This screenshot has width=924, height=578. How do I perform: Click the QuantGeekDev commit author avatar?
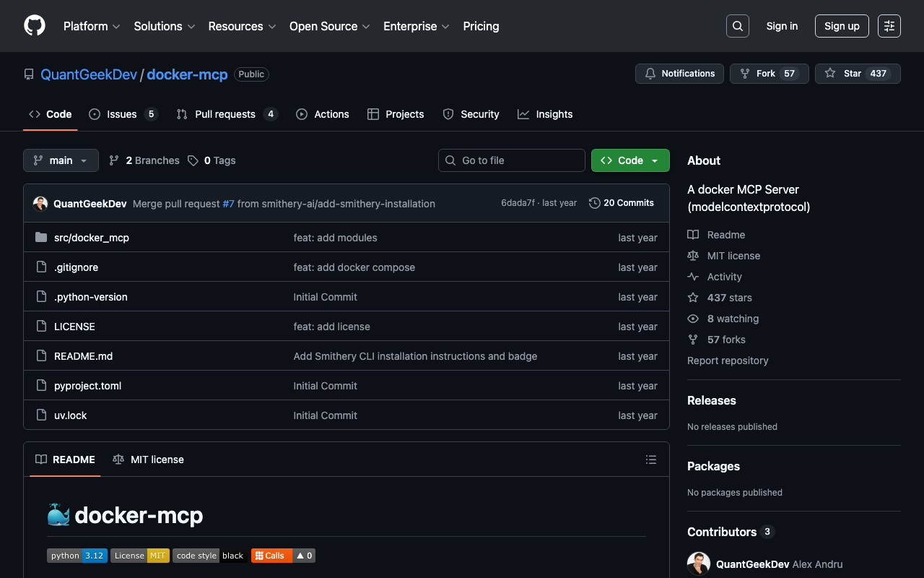pos(40,204)
